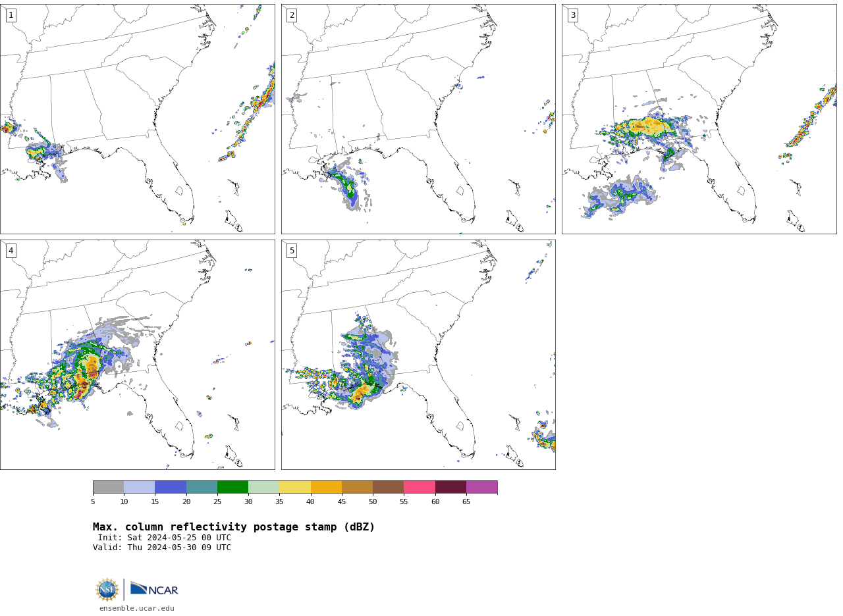Select the maroon 60-65 dBZ swatch
Screen dimensions: 843x616
[450, 487]
